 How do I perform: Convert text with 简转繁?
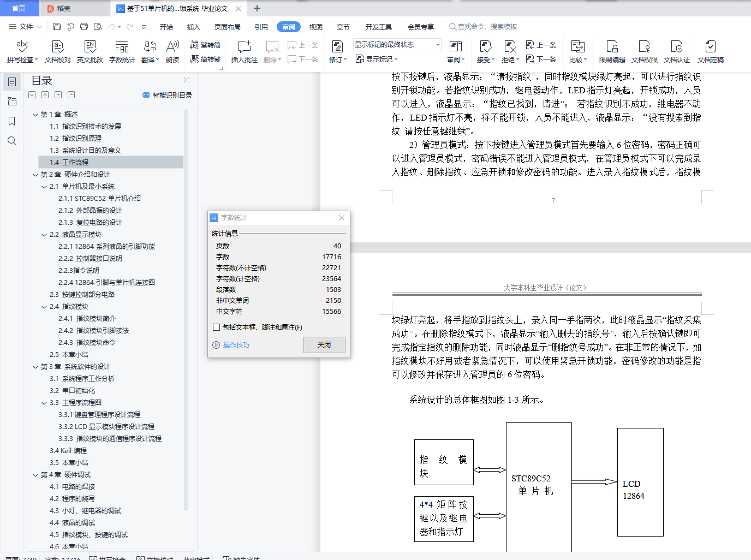[205, 59]
